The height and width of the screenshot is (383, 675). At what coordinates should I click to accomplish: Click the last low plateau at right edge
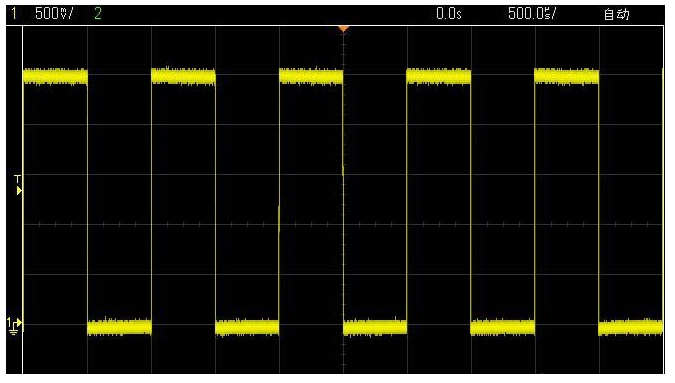point(630,327)
